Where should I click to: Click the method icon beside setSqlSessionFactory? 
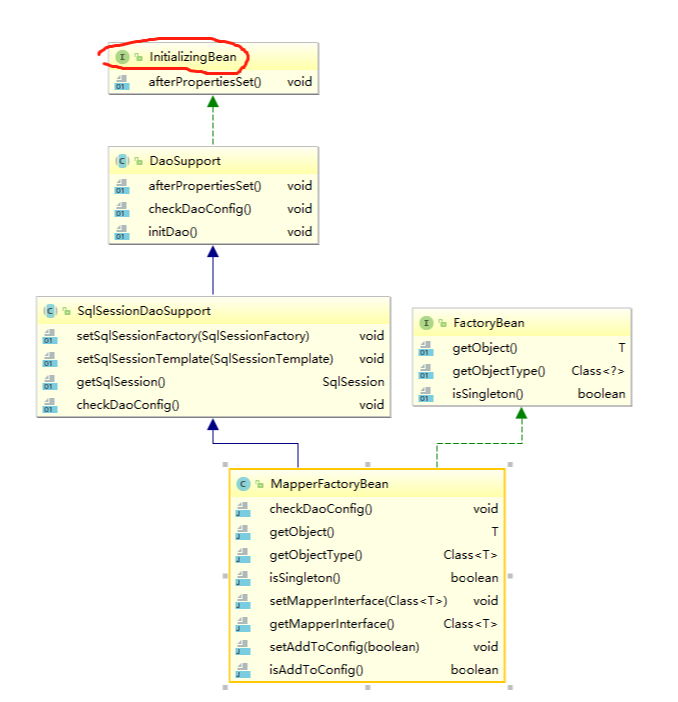[50, 336]
